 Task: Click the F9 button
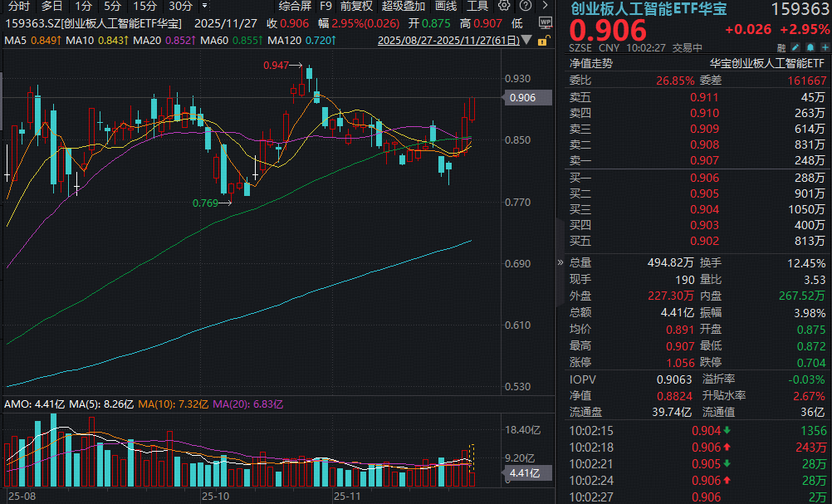click(x=326, y=5)
